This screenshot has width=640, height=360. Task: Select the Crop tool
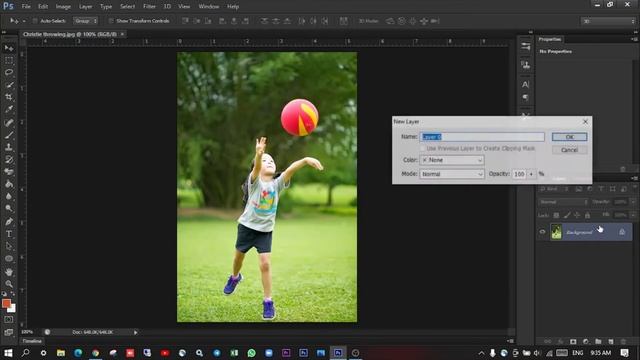[9, 97]
